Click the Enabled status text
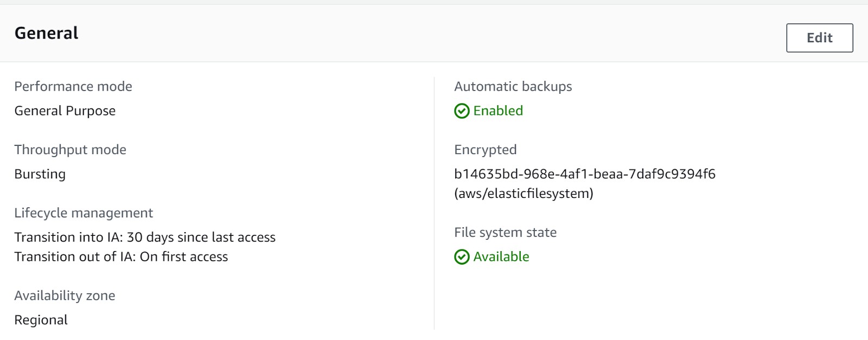This screenshot has height=340, width=868. [x=498, y=111]
